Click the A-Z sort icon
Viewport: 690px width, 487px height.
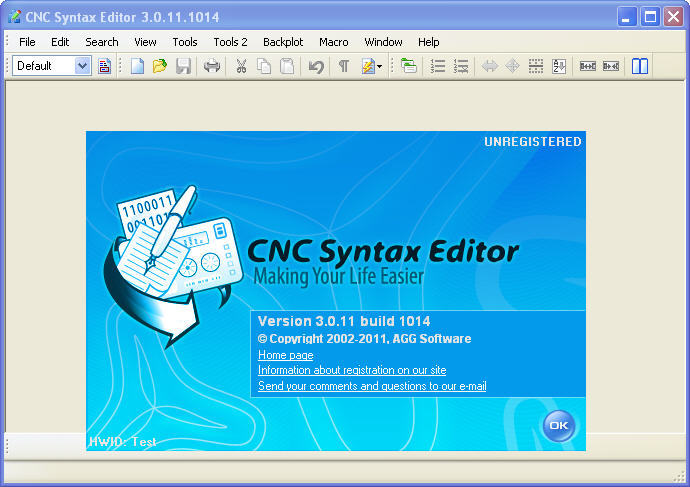559,66
